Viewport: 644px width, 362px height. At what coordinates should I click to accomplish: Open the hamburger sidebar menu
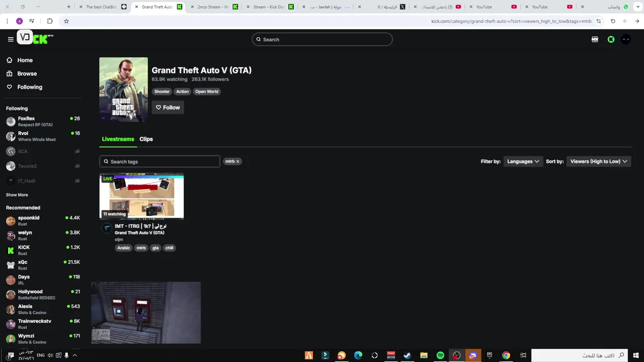click(11, 39)
